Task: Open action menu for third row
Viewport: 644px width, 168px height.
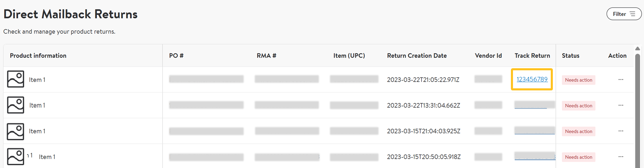Action: pos(621,131)
